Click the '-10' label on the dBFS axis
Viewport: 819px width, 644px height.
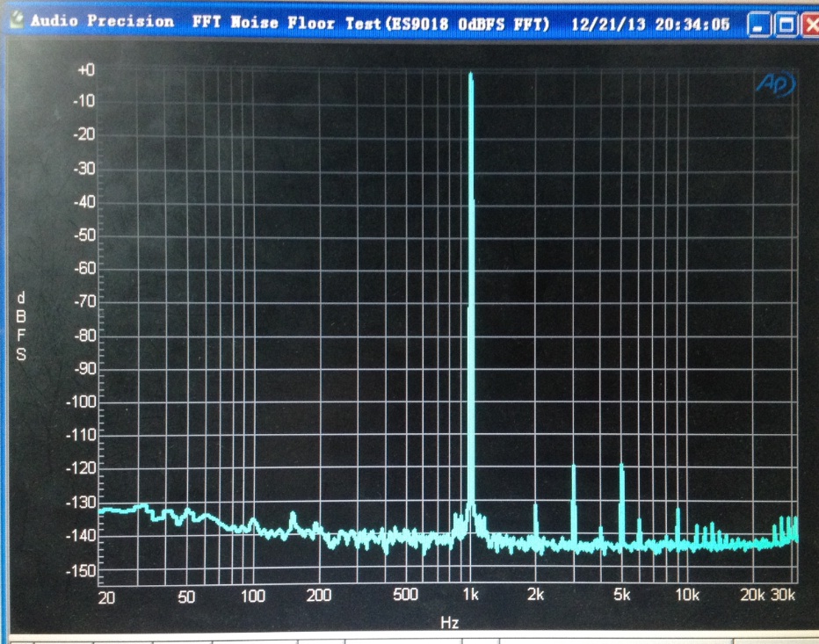[x=84, y=100]
